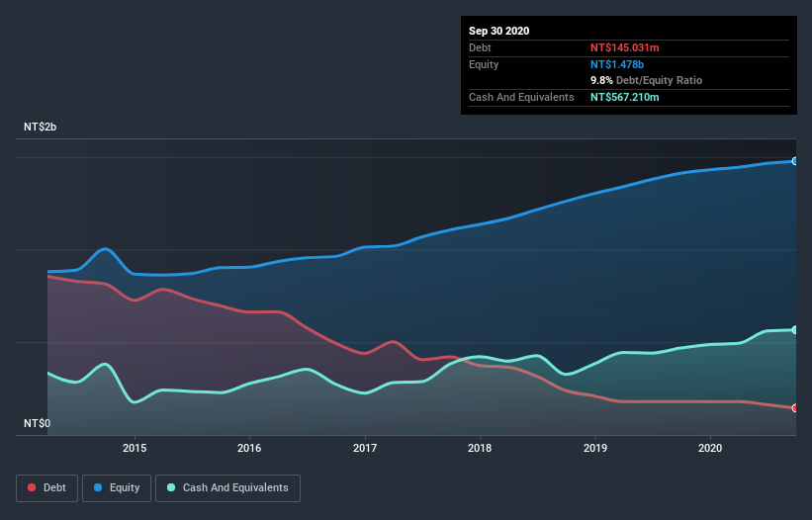Click the 2018 x-axis label
This screenshot has height=520, width=812.
pos(480,448)
